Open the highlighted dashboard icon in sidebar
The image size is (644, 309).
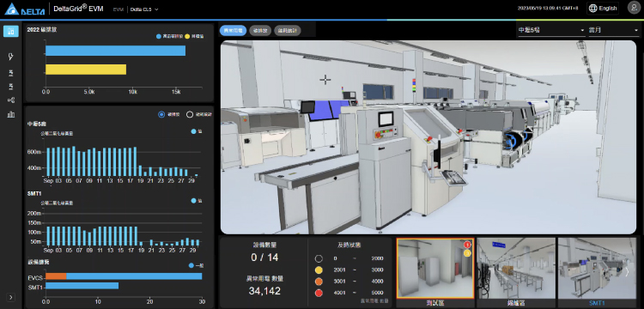[11, 32]
